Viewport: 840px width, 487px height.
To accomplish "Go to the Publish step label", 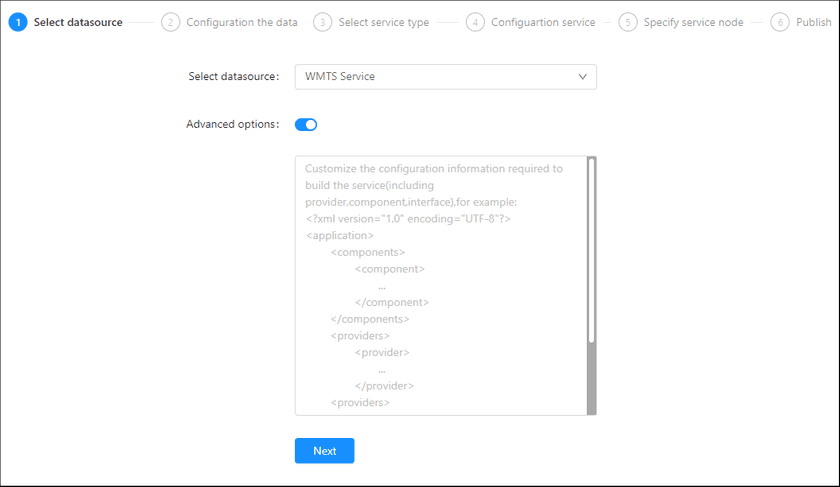I will (813, 22).
